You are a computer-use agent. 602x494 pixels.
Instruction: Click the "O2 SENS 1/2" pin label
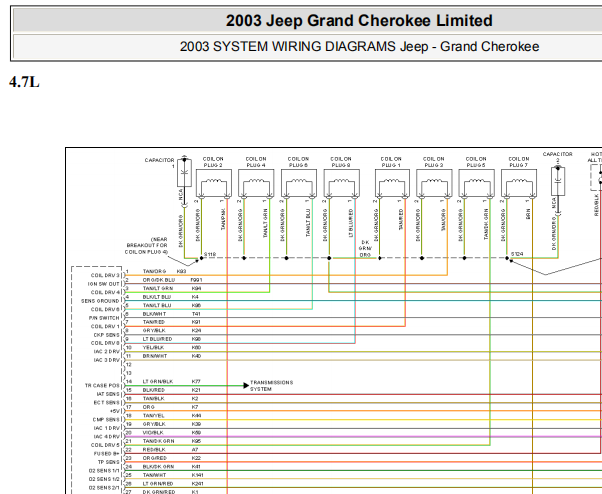tap(104, 479)
